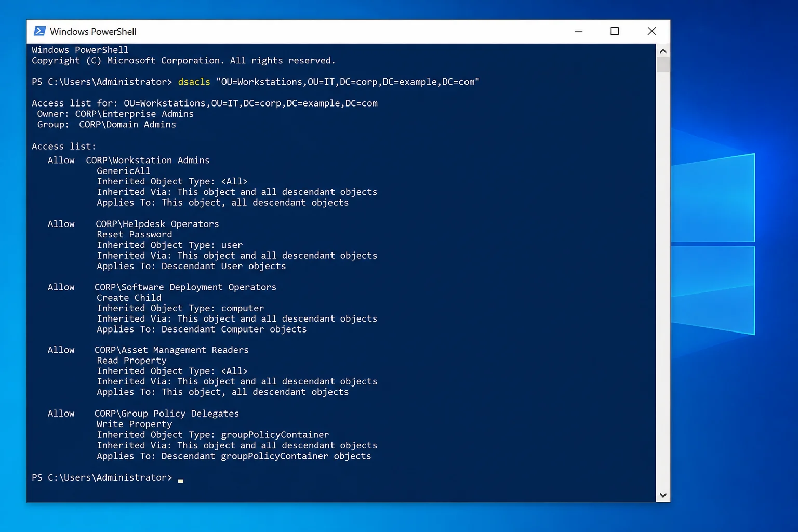Click 'Applies To: Descendant Computer objects'

tap(202, 329)
